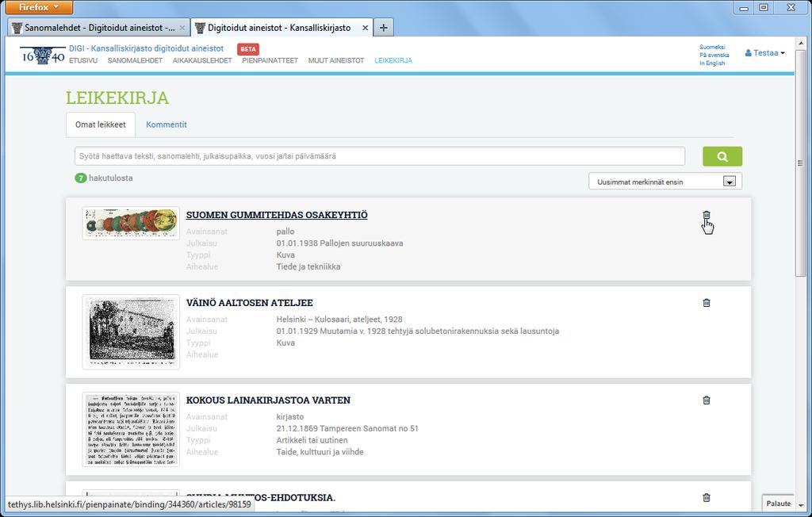Open the Kokous Lainakirjastoa Varten clipping title
The width and height of the screenshot is (812, 517).
tap(268, 400)
